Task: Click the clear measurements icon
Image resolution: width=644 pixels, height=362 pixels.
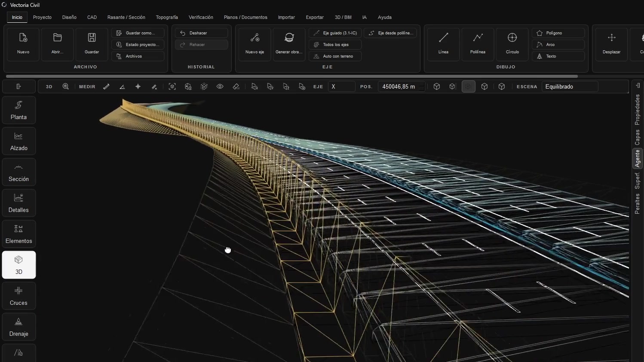Action: click(154, 86)
